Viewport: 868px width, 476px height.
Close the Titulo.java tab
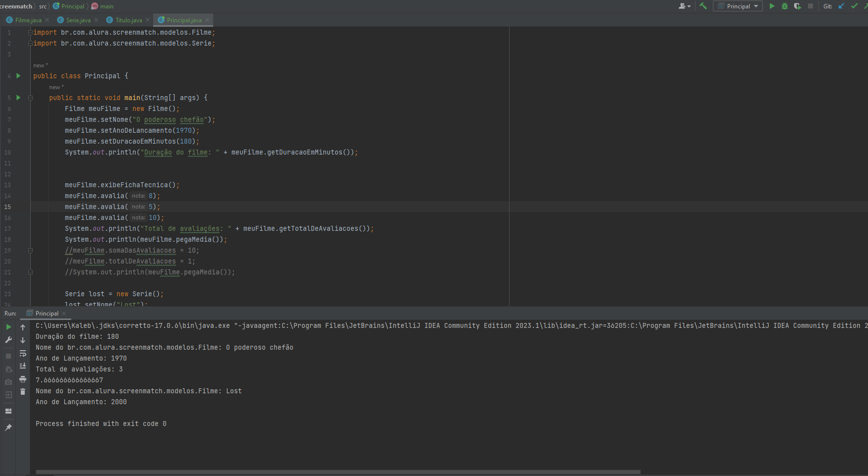pyautogui.click(x=148, y=20)
